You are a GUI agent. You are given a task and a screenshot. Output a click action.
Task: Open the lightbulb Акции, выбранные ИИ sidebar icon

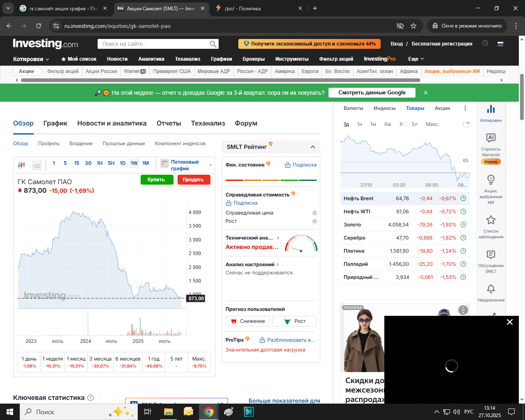[x=491, y=180]
